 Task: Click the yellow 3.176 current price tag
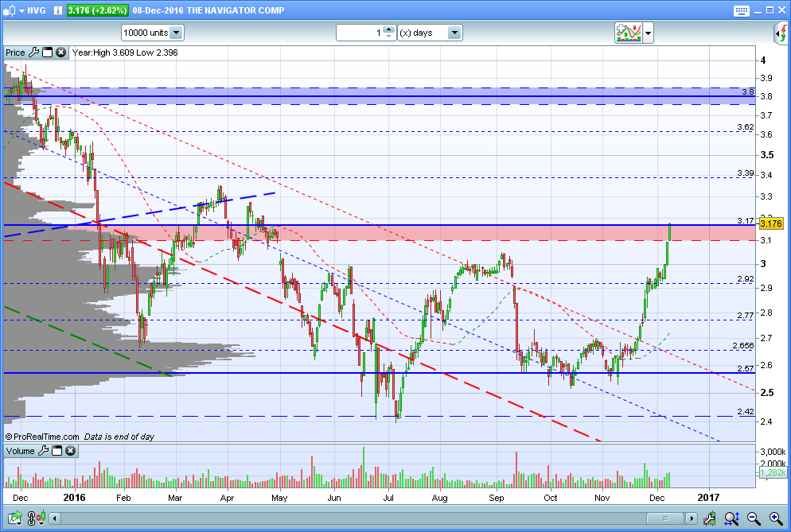pos(771,223)
